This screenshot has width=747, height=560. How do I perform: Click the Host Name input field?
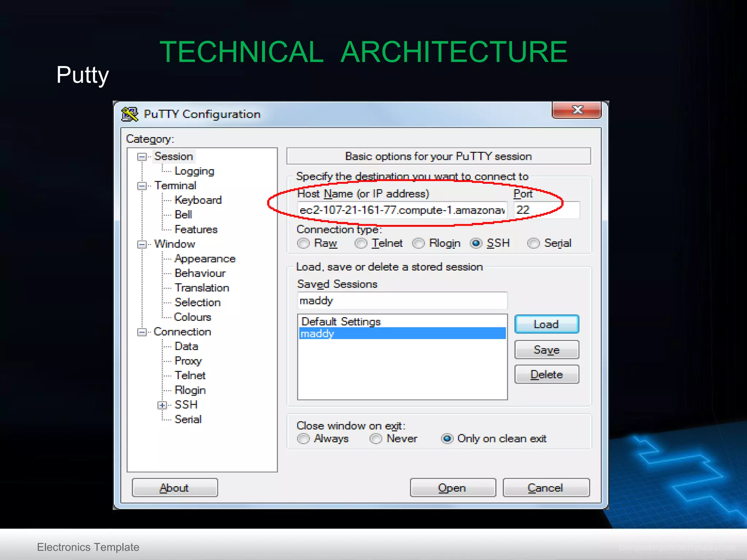(402, 210)
